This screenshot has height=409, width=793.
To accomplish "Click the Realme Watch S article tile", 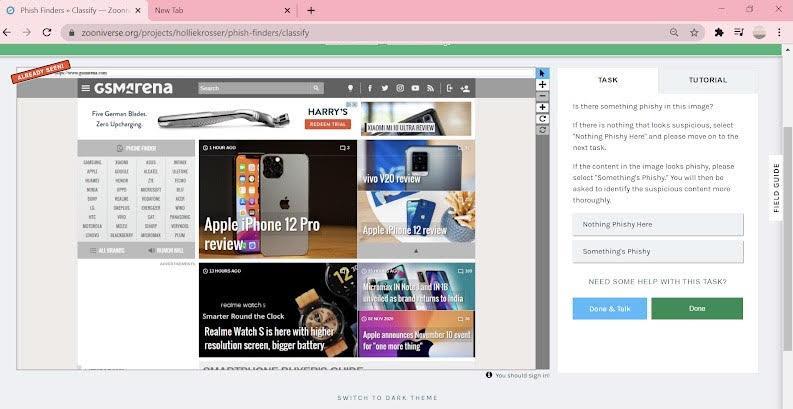I will [x=278, y=309].
